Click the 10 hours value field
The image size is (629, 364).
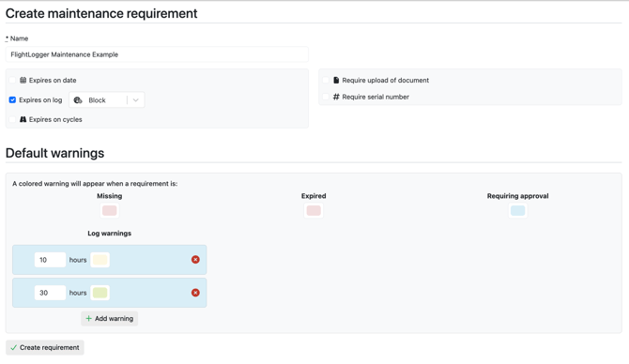coord(50,260)
